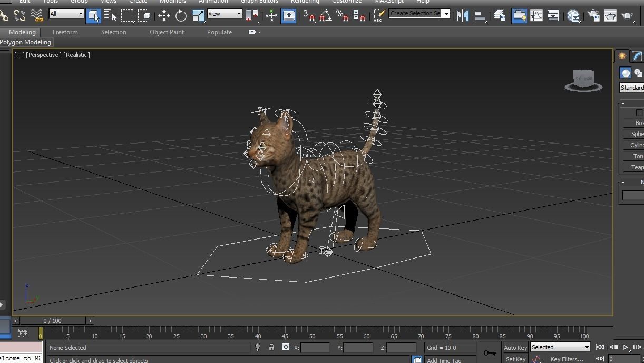This screenshot has height=363, width=644.
Task: Open the Realistic shading label menu
Action: pyautogui.click(x=77, y=55)
